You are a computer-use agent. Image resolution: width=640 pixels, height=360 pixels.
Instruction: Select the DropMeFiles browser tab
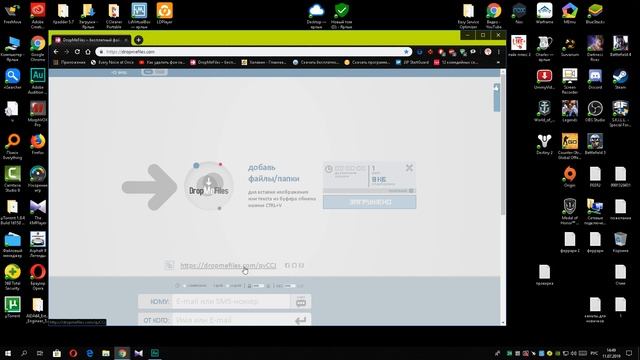(x=90, y=40)
